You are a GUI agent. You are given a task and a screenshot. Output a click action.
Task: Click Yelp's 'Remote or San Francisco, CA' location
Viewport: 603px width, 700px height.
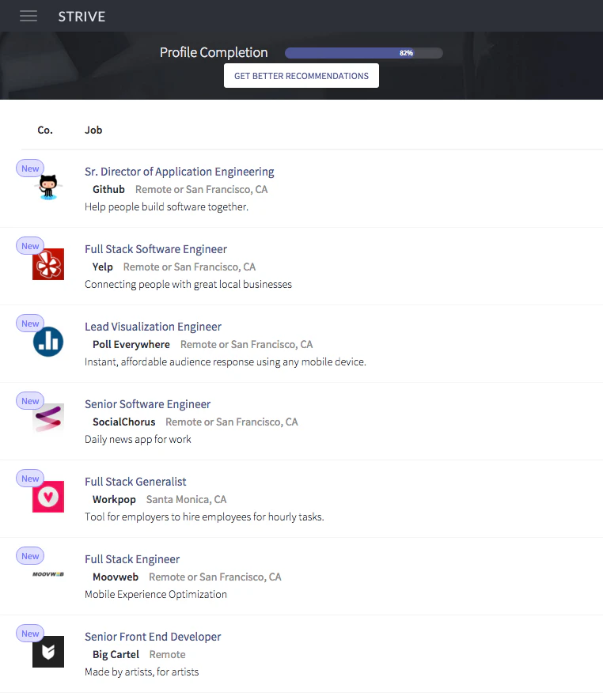click(x=189, y=267)
